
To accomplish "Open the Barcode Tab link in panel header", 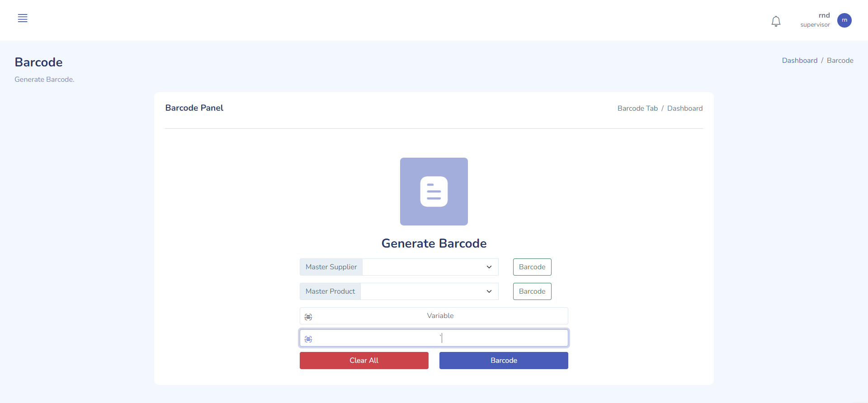I will (637, 108).
